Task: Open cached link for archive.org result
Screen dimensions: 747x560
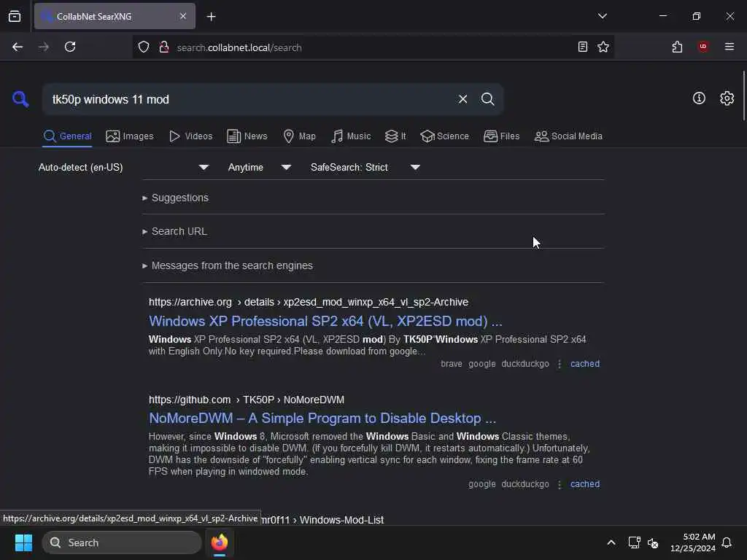Action: [584, 364]
